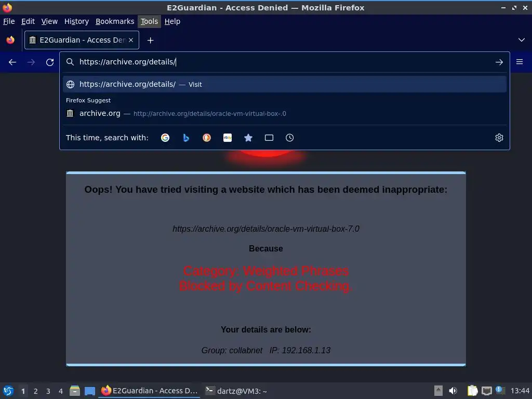
Task: Open network status tray icon
Action: pos(486,391)
